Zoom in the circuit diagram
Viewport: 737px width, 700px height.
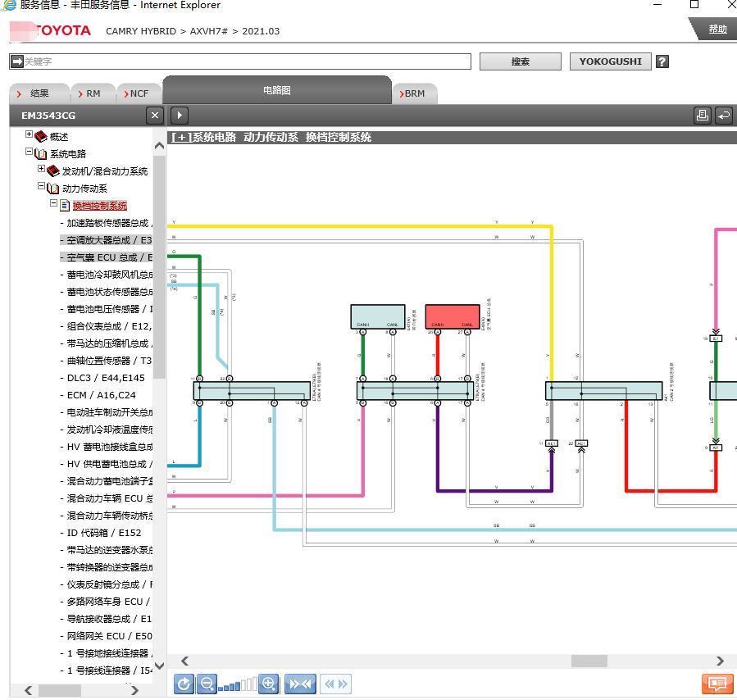pyautogui.click(x=269, y=684)
